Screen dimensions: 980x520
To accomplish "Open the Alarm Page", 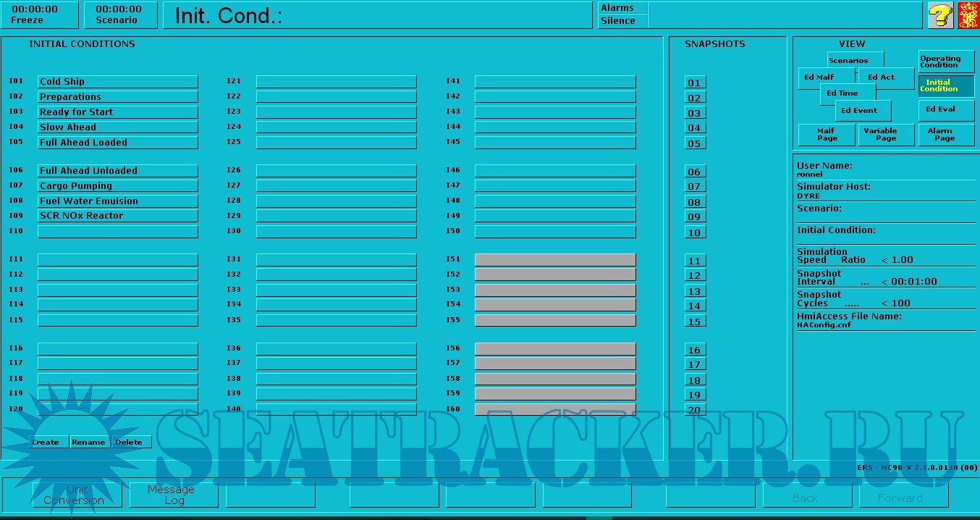I will [x=945, y=135].
